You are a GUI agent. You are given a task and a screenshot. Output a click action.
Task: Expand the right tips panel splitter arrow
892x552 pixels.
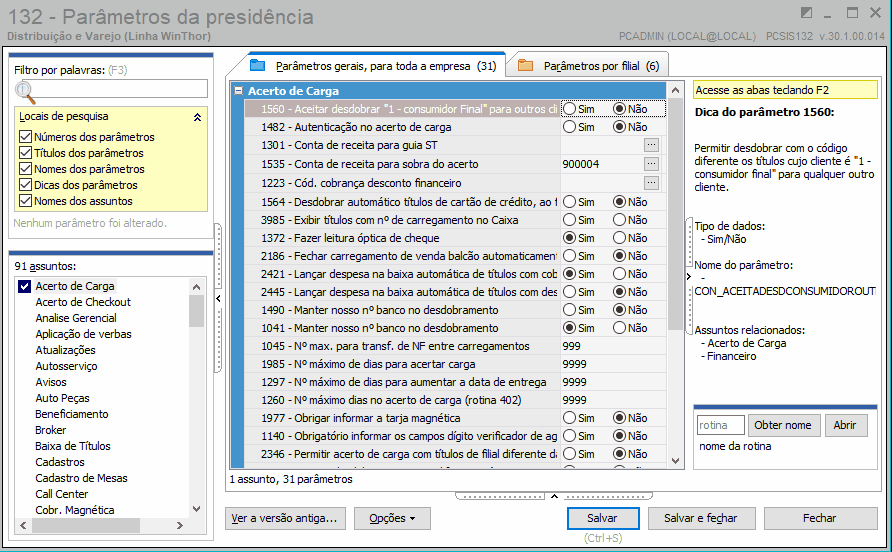689,277
